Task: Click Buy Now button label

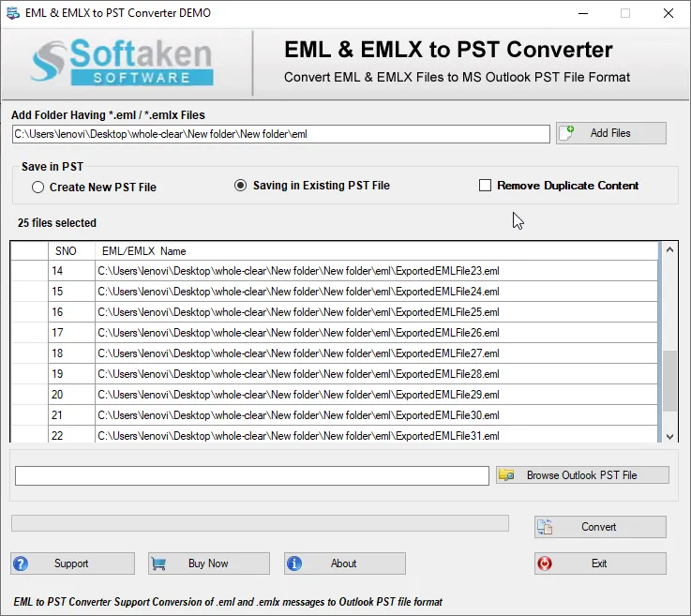Action: tap(208, 563)
